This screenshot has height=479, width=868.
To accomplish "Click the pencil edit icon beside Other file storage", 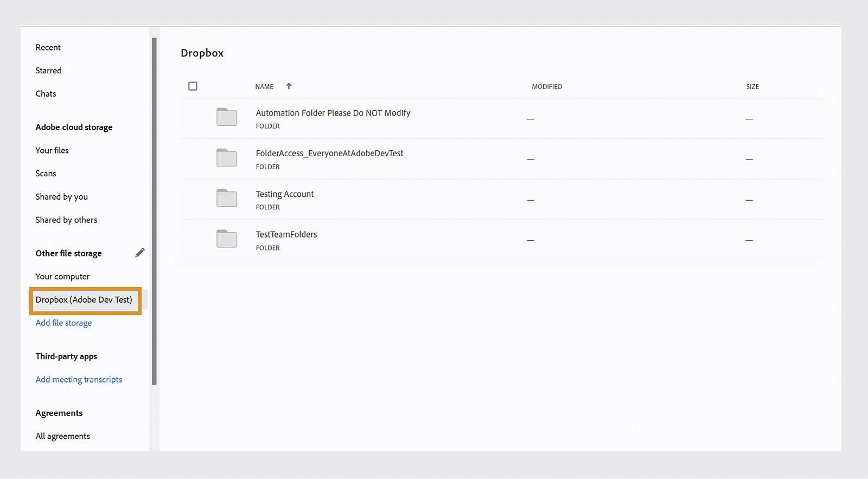I will tap(140, 253).
